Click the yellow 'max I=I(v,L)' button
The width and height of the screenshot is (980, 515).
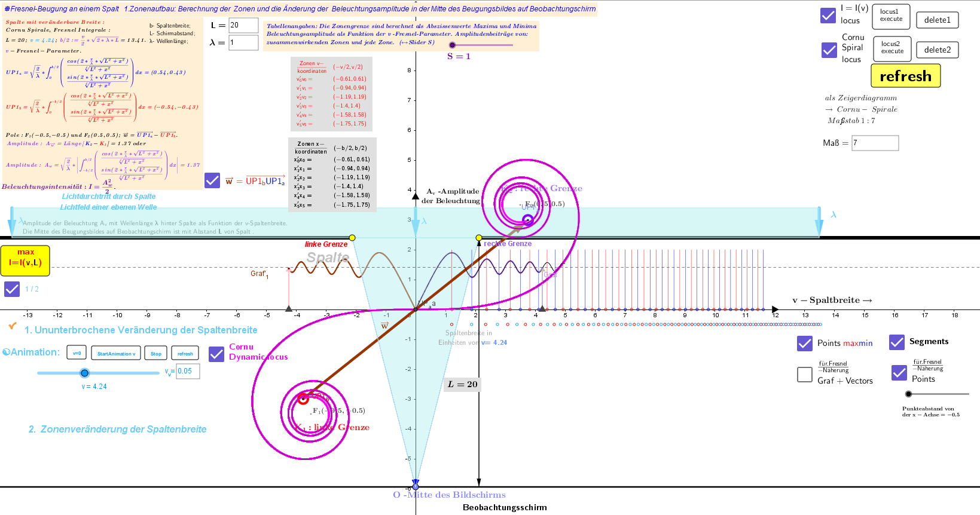(25, 260)
